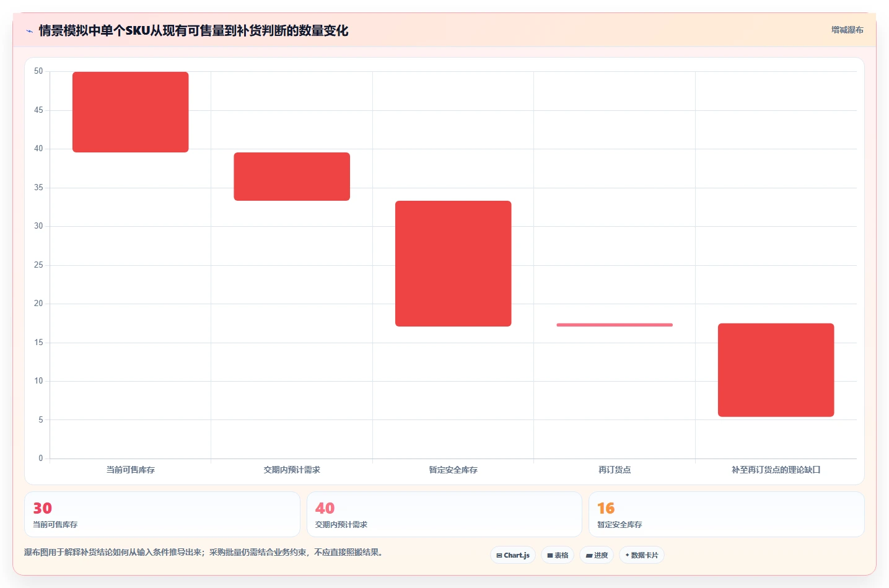Click the 进度 pill button
This screenshot has height=588, width=889.
597,555
